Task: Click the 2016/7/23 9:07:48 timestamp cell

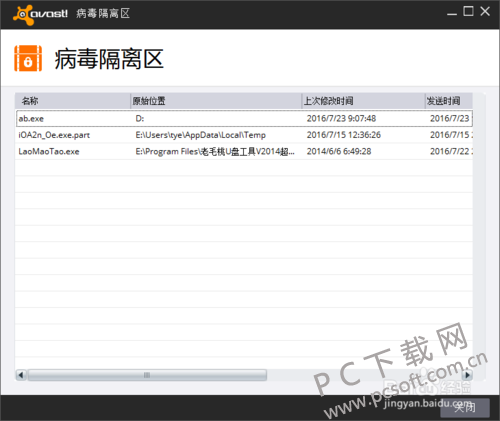Action: [x=341, y=118]
